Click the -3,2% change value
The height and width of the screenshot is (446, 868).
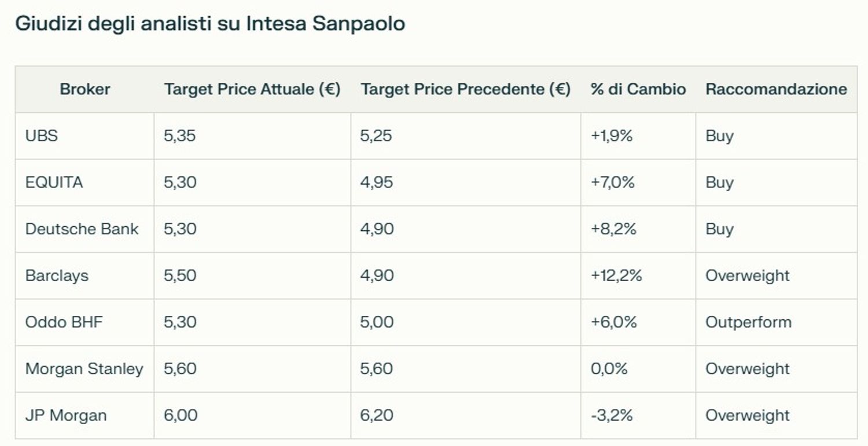612,415
